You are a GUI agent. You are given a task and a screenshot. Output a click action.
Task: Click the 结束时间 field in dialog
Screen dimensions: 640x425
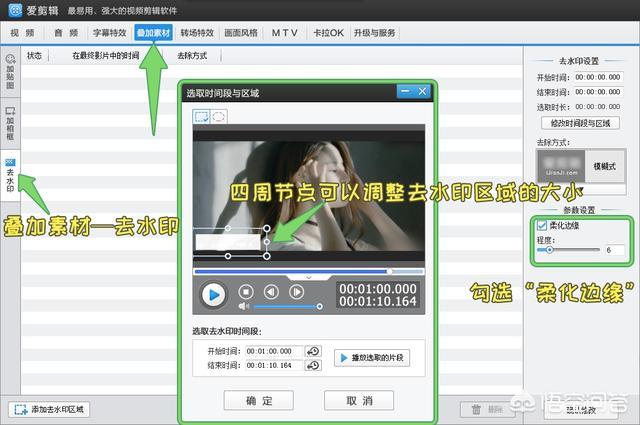[x=274, y=365]
